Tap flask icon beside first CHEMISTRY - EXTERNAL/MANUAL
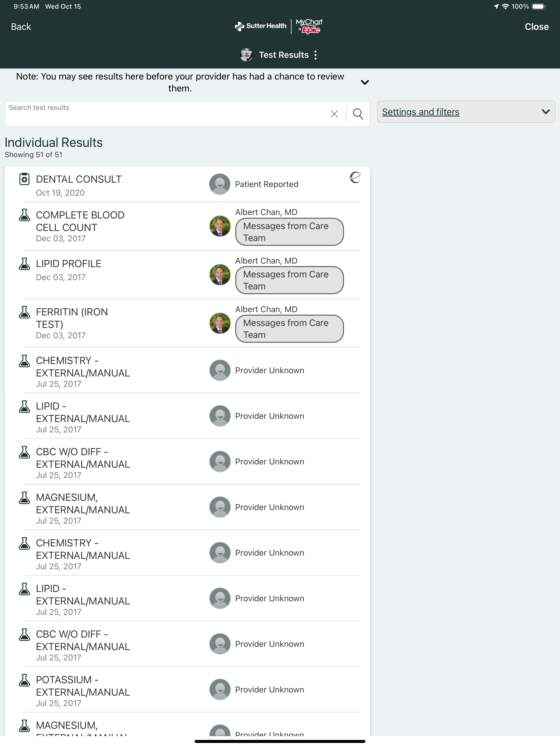This screenshot has height=747, width=560. (24, 361)
